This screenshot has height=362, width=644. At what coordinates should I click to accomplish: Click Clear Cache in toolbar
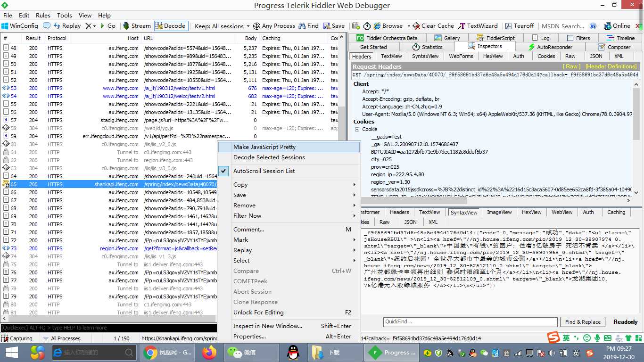pos(433,26)
